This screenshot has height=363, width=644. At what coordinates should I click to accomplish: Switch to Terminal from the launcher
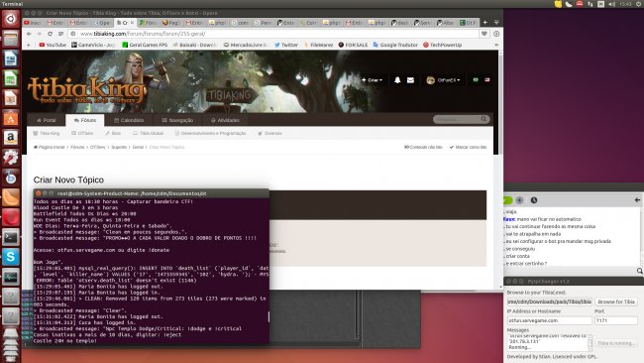(x=11, y=237)
